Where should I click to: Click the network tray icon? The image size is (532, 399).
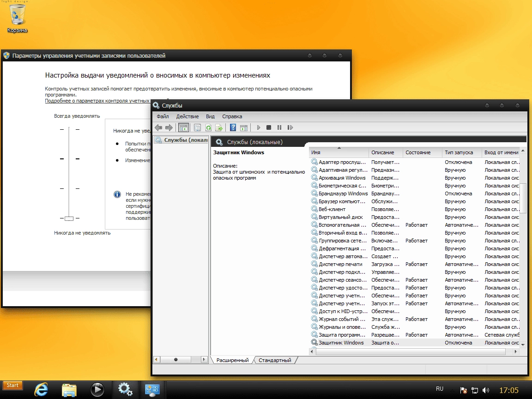click(x=475, y=390)
